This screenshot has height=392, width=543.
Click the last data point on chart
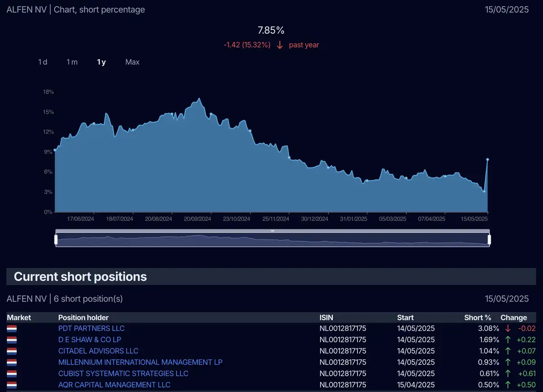pyautogui.click(x=487, y=159)
